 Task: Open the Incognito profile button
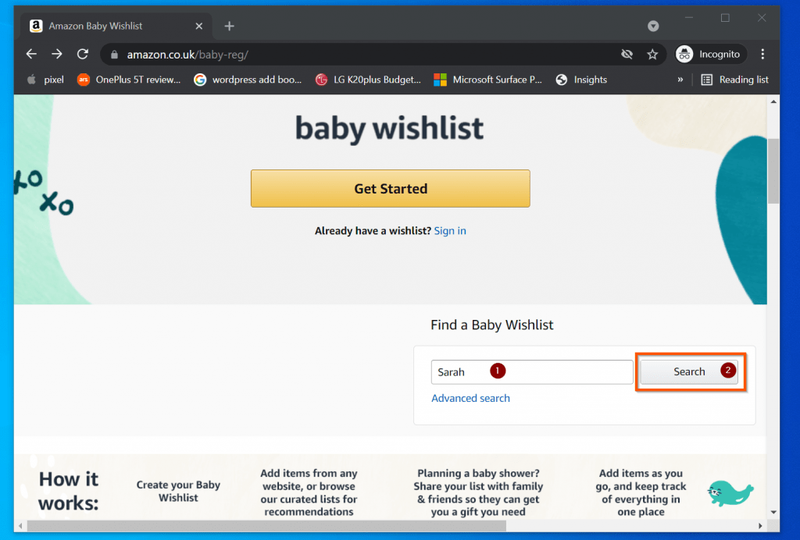709,54
